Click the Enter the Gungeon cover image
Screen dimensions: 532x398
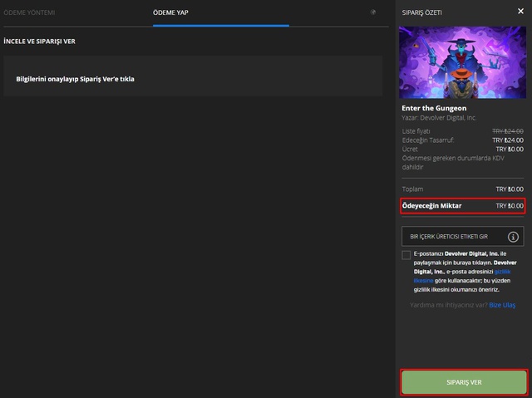click(462, 62)
